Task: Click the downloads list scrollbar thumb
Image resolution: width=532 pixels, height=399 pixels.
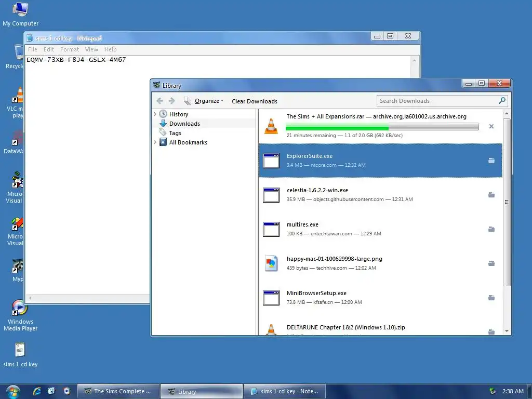Action: click(507, 202)
